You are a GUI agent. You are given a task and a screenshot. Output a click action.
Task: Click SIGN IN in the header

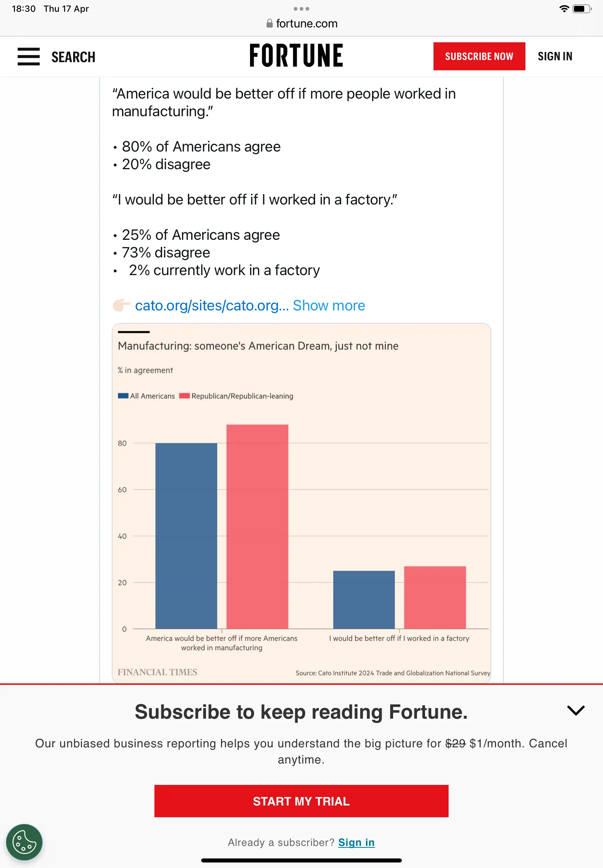554,56
